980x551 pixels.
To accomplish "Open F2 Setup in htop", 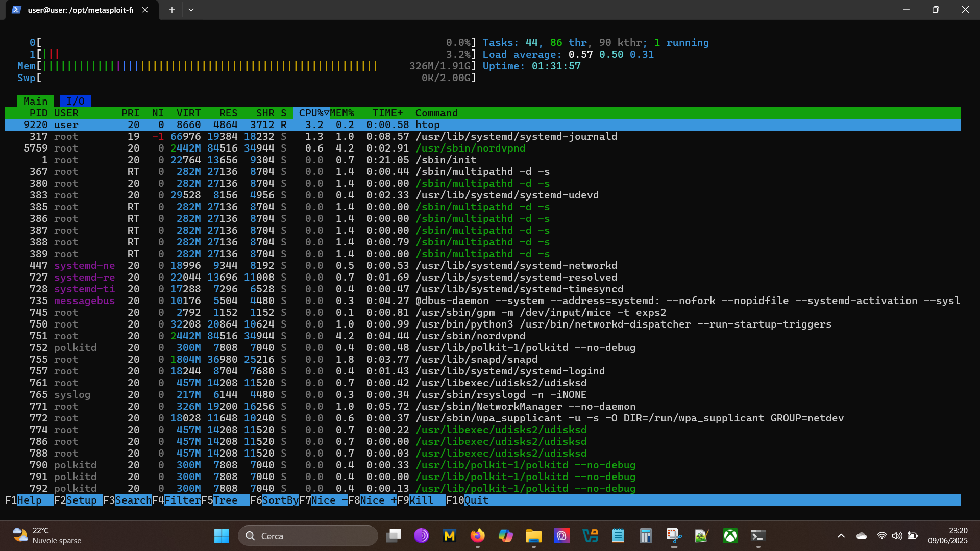I will (x=78, y=500).
